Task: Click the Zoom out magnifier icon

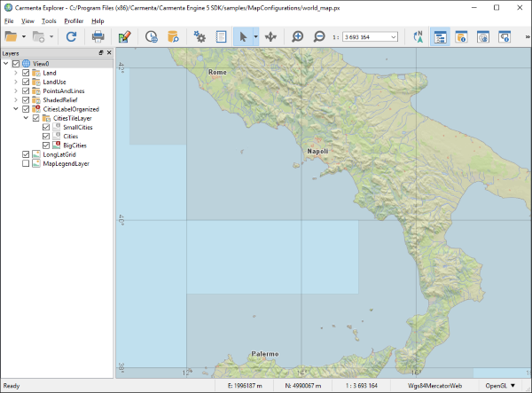Action: pyautogui.click(x=319, y=37)
